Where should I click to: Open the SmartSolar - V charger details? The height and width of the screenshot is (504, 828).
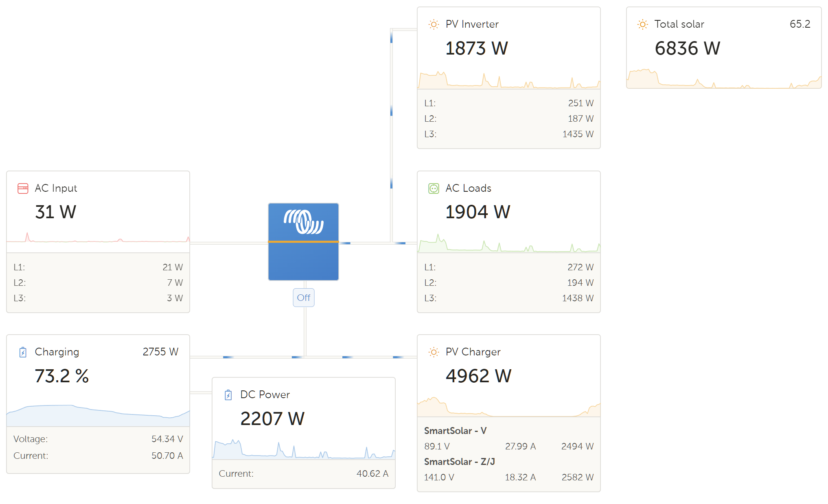(x=455, y=431)
